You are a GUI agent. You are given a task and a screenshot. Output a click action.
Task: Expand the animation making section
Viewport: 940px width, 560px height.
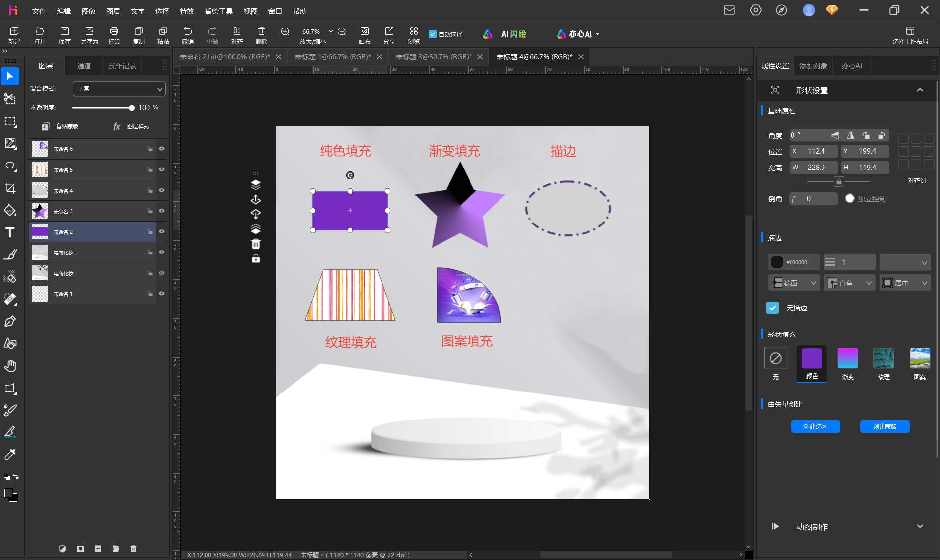coord(920,526)
